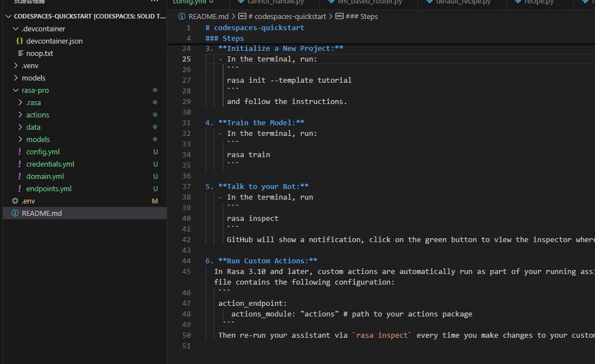The width and height of the screenshot is (595, 364).
Task: Switch to the recipe.py tab
Action: [x=539, y=2]
